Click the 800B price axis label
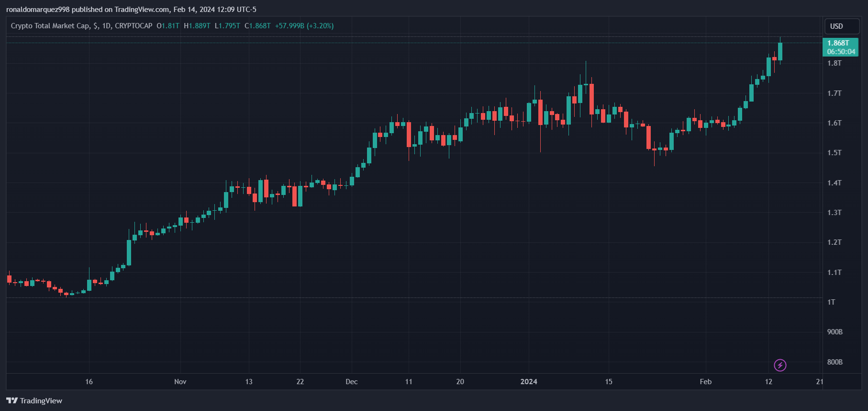The height and width of the screenshot is (411, 868). [835, 362]
